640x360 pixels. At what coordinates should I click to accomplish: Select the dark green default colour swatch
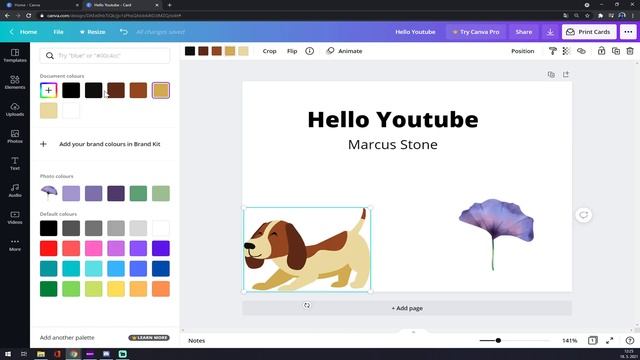[49, 289]
